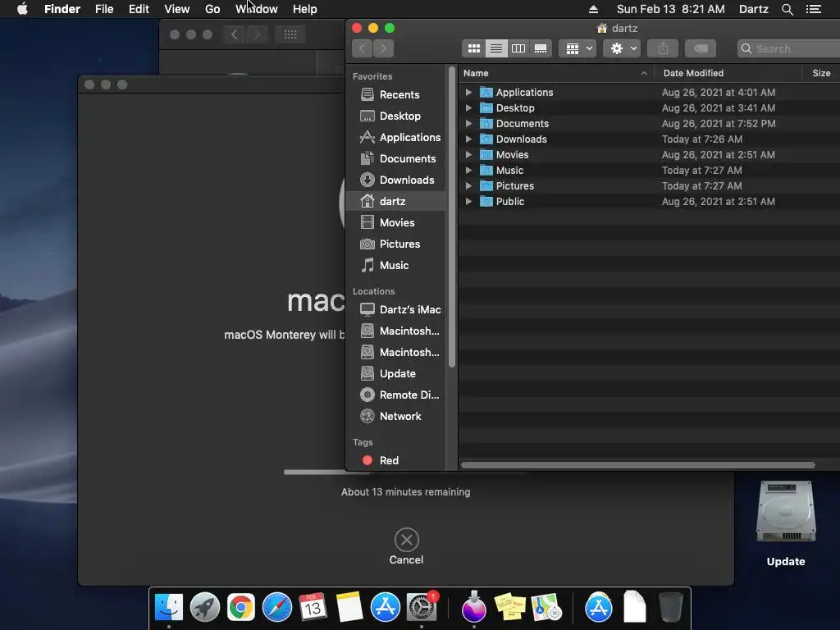The image size is (840, 630).
Task: Open Trash in the Dock
Action: [x=670, y=607]
